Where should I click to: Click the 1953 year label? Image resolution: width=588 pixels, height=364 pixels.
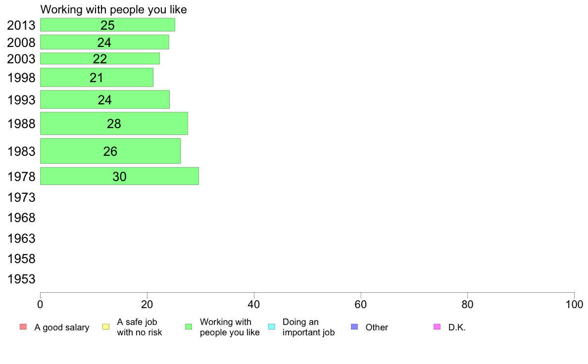(21, 279)
